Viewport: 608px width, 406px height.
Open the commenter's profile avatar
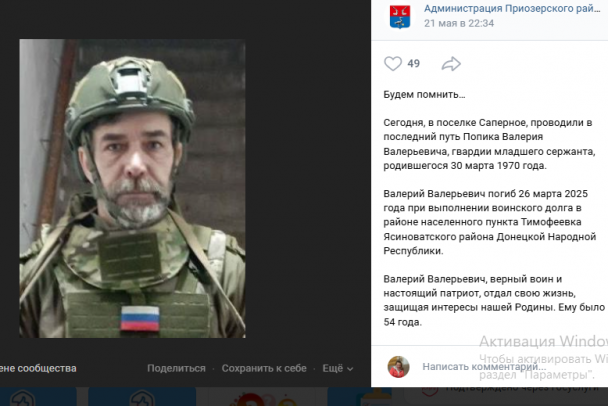pyautogui.click(x=399, y=366)
